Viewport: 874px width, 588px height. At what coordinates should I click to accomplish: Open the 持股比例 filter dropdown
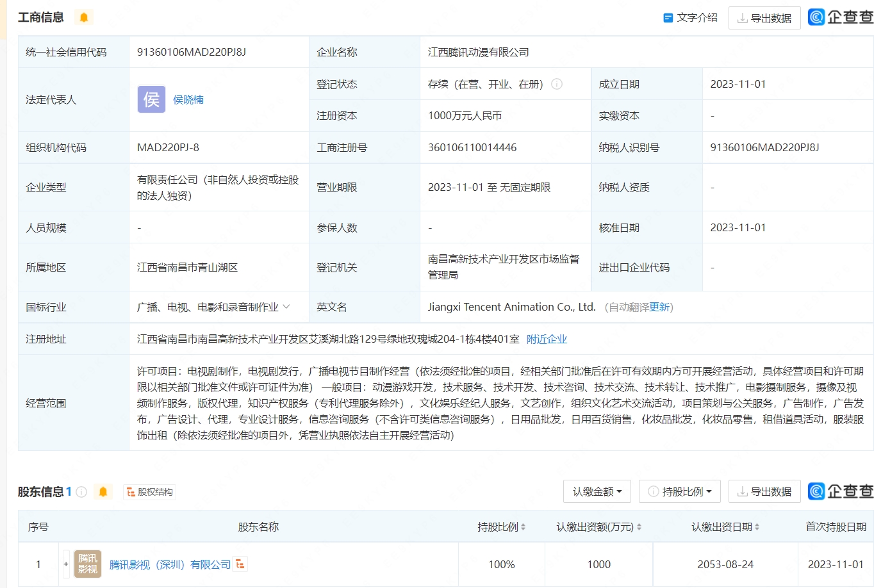pos(680,492)
